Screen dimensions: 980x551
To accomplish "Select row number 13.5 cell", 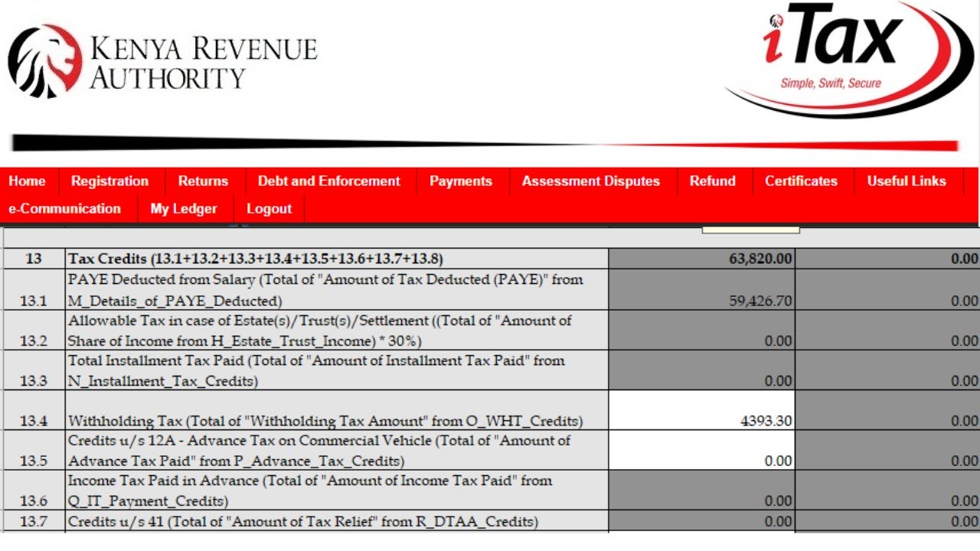I will coord(34,450).
